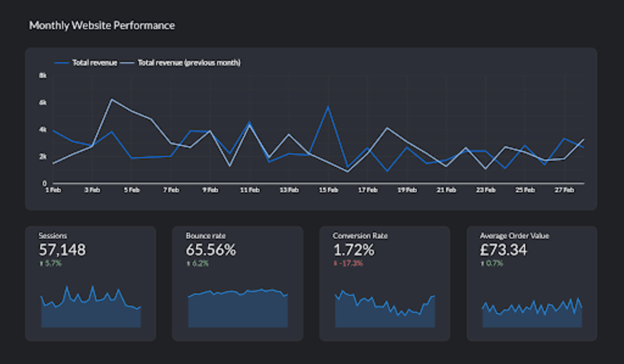The height and width of the screenshot is (364, 624).
Task: Click the Monthly Website Performance title
Action: 102,26
